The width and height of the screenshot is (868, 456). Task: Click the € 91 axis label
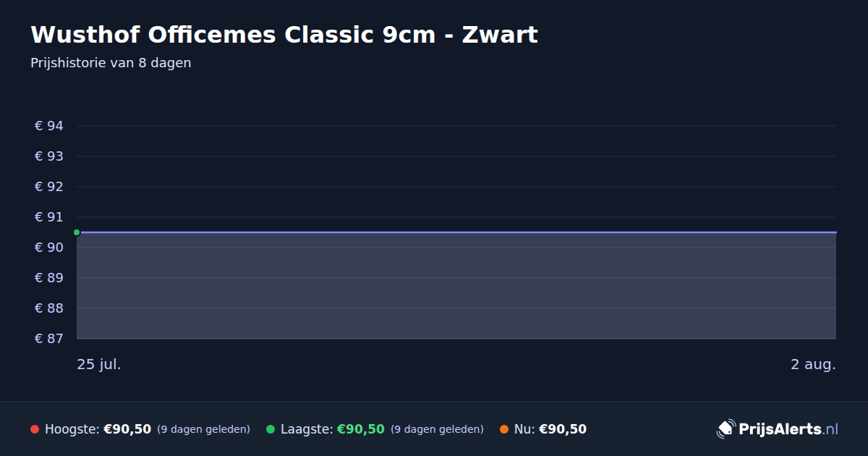point(49,217)
